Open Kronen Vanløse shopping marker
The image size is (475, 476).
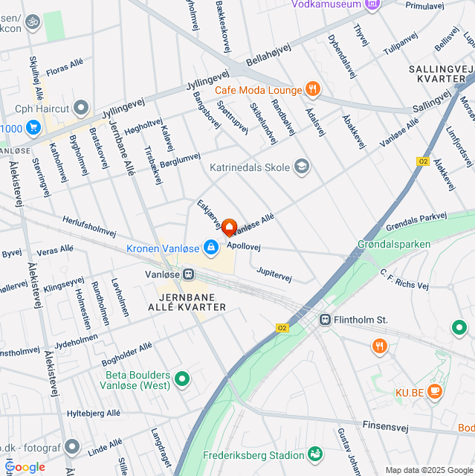(211, 248)
